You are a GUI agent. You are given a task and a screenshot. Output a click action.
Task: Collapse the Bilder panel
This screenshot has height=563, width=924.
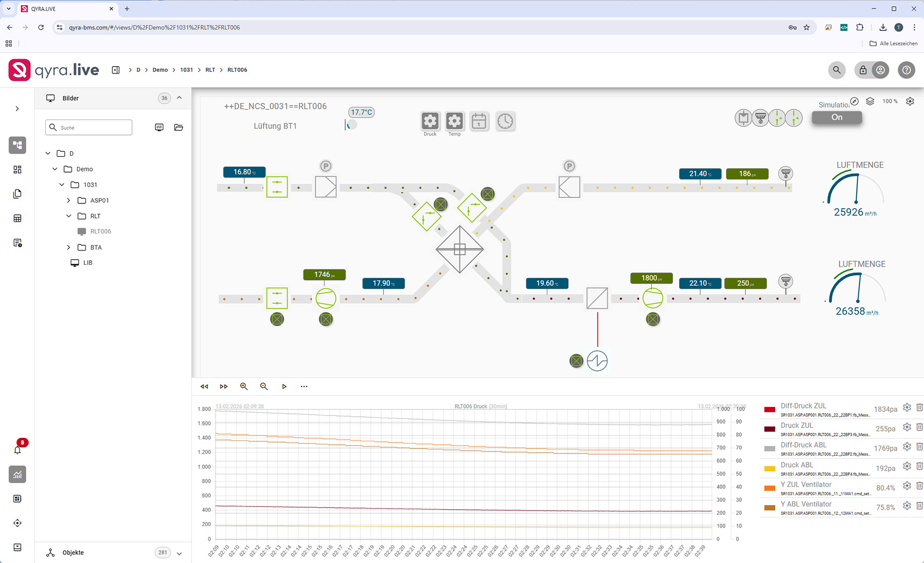(179, 98)
